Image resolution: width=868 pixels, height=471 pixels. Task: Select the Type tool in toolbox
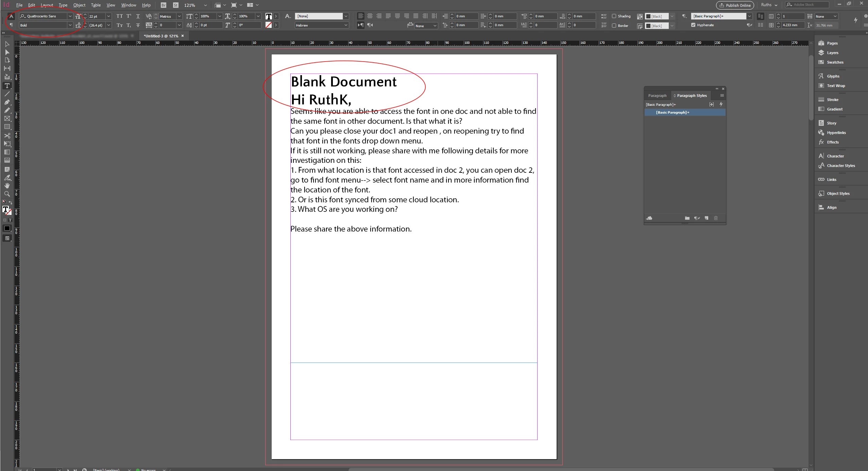pyautogui.click(x=7, y=86)
